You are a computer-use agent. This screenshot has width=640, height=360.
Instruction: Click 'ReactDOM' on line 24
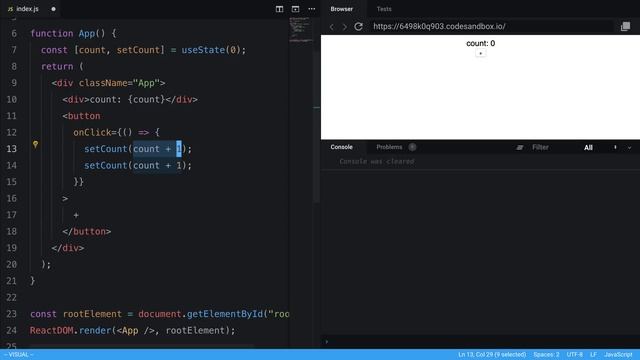pos(51,331)
